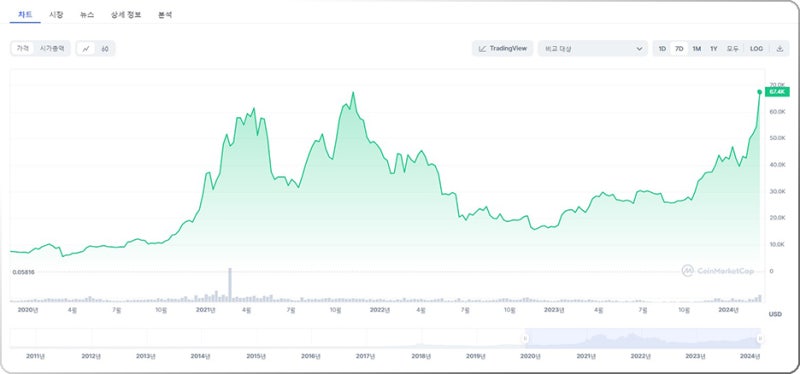
Task: Click the 2021년 label on time axis
Action: click(x=206, y=310)
